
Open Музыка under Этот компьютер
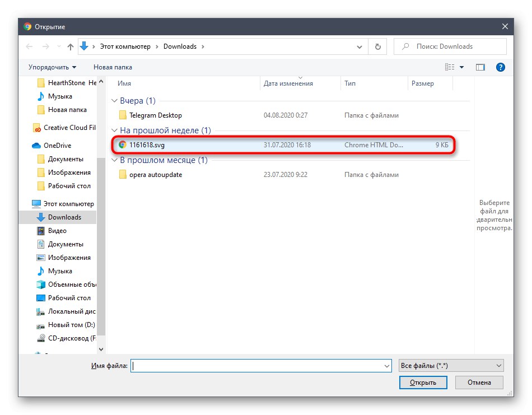55,271
